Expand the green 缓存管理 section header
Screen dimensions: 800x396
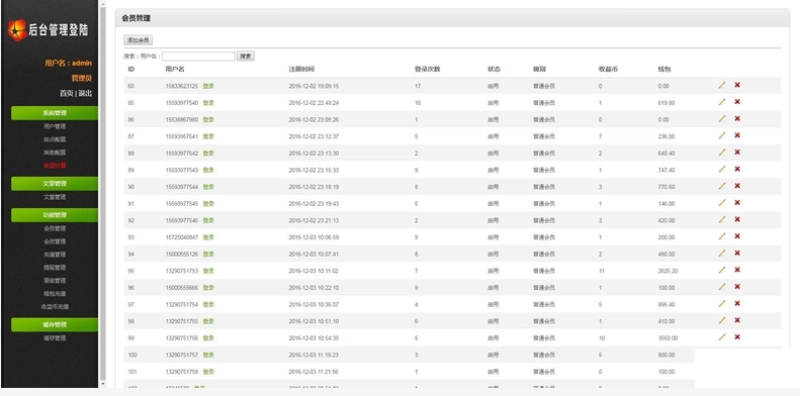coord(54,325)
